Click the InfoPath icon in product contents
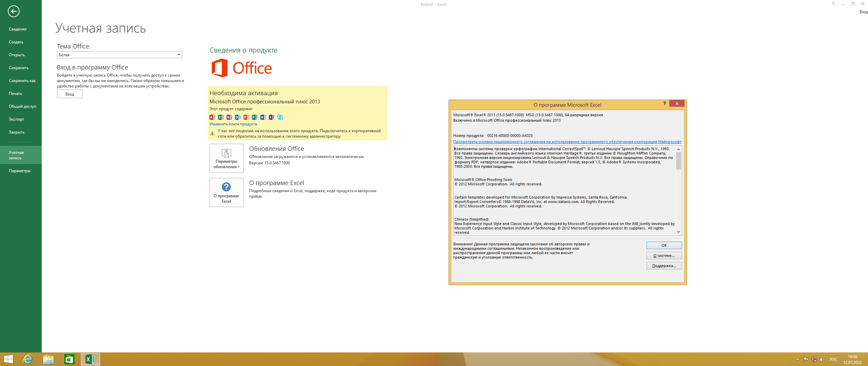The height and width of the screenshot is (366, 868). (272, 117)
